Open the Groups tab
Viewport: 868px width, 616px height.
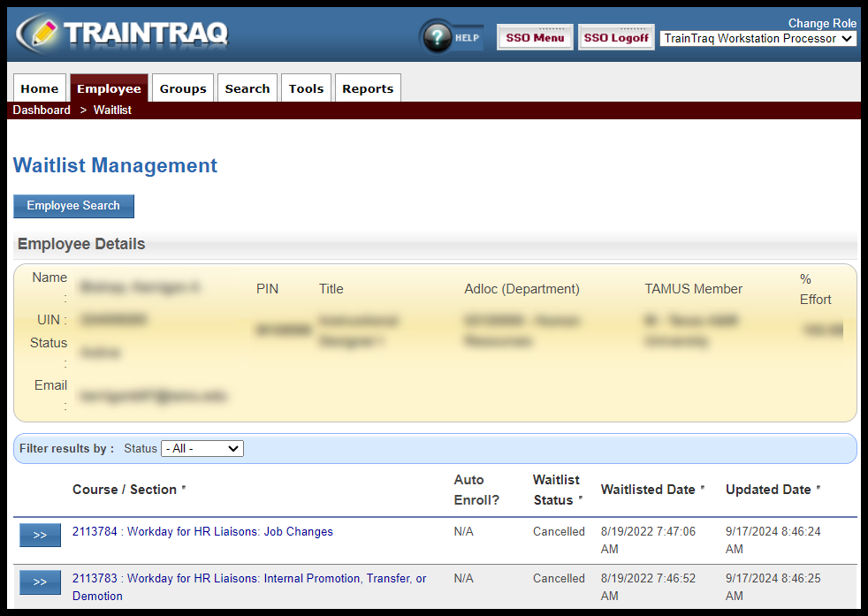tap(183, 88)
